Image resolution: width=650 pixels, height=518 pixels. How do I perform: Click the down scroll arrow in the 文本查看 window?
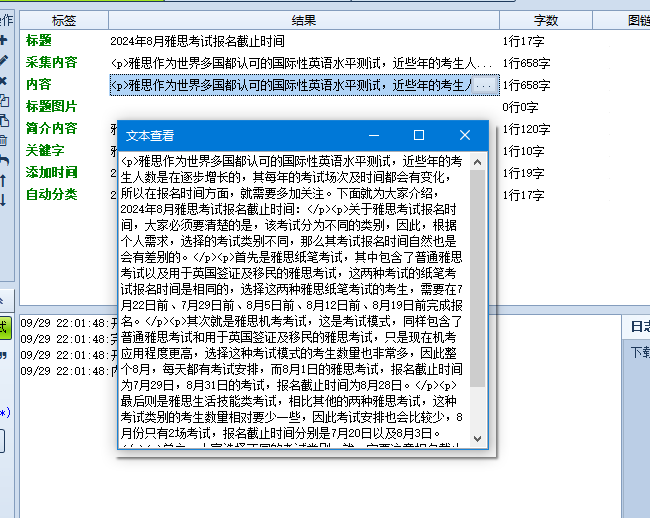(478, 438)
